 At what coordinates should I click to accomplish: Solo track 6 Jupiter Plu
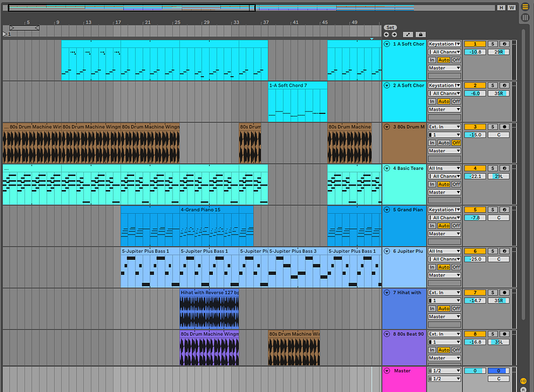coord(492,251)
